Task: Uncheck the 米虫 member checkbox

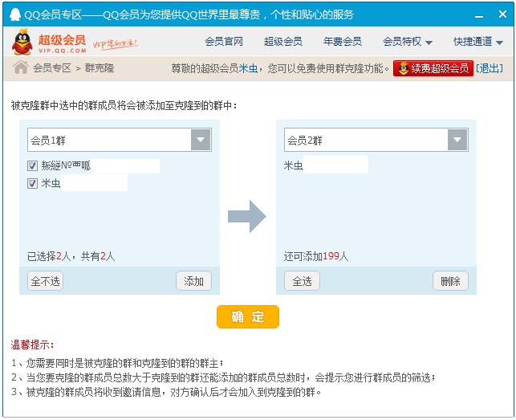Action: click(32, 183)
